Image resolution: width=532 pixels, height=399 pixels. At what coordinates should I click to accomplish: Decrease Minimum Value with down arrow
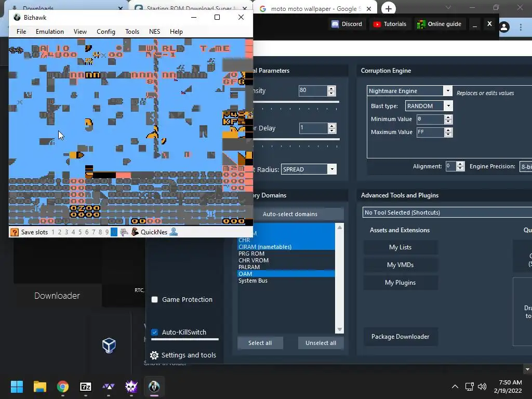(448, 122)
